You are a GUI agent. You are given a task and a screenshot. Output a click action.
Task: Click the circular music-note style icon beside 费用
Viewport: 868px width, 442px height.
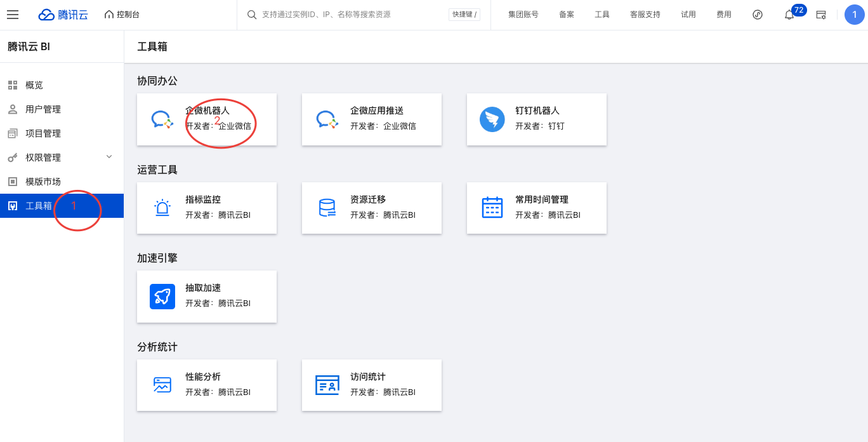click(x=758, y=15)
